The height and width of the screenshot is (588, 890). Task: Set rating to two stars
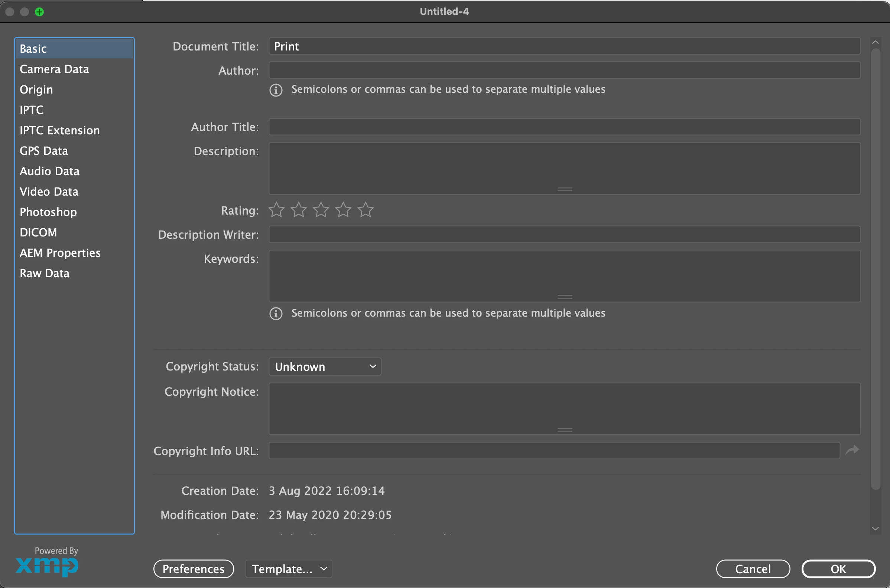point(299,210)
